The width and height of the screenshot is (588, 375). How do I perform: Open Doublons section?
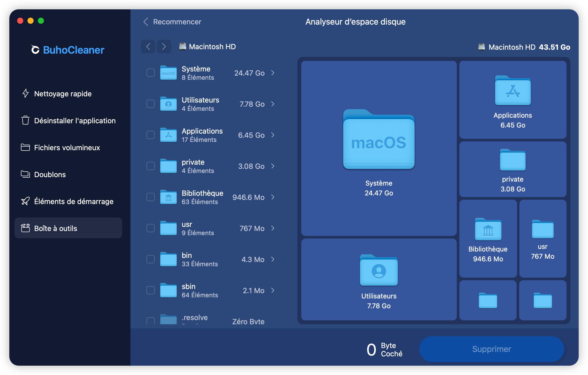68,174
